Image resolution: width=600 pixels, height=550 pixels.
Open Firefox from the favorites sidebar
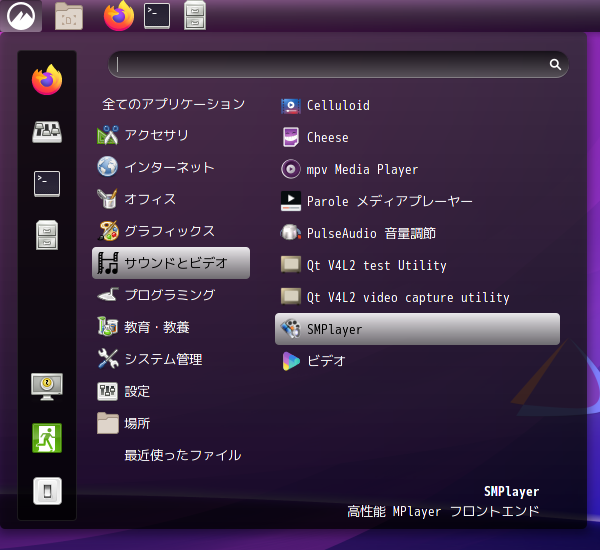coord(47,80)
